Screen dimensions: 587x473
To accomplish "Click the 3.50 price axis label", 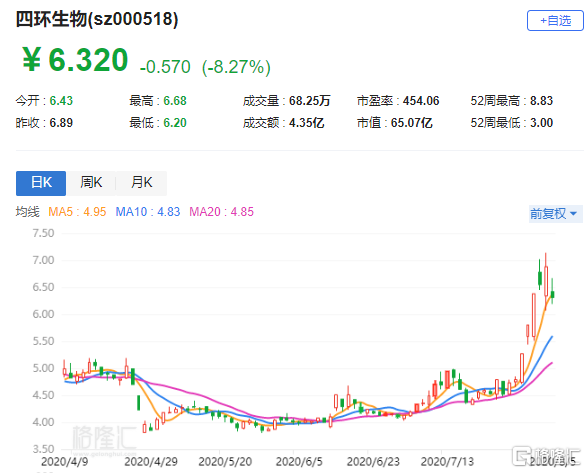I will [43, 449].
